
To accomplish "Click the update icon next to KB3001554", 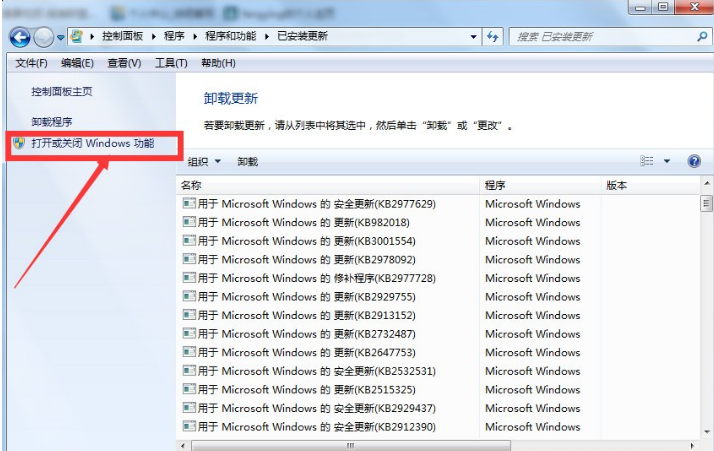I will pyautogui.click(x=189, y=240).
